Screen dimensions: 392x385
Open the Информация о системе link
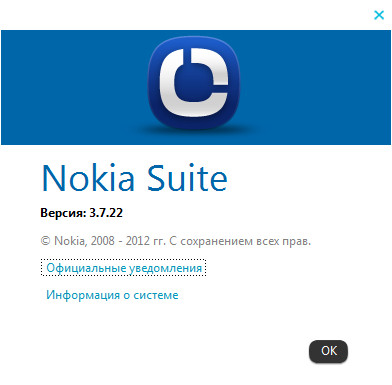click(x=112, y=295)
